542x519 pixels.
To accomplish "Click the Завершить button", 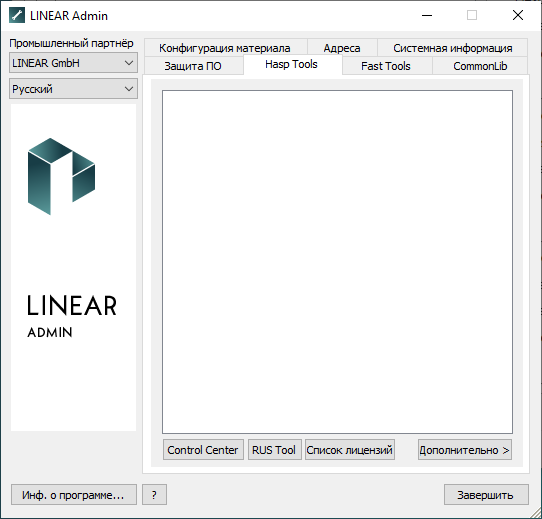I will pos(486,495).
